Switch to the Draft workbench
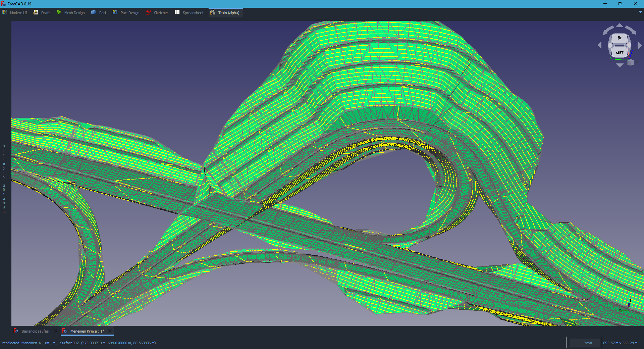644x349 pixels. coord(42,13)
